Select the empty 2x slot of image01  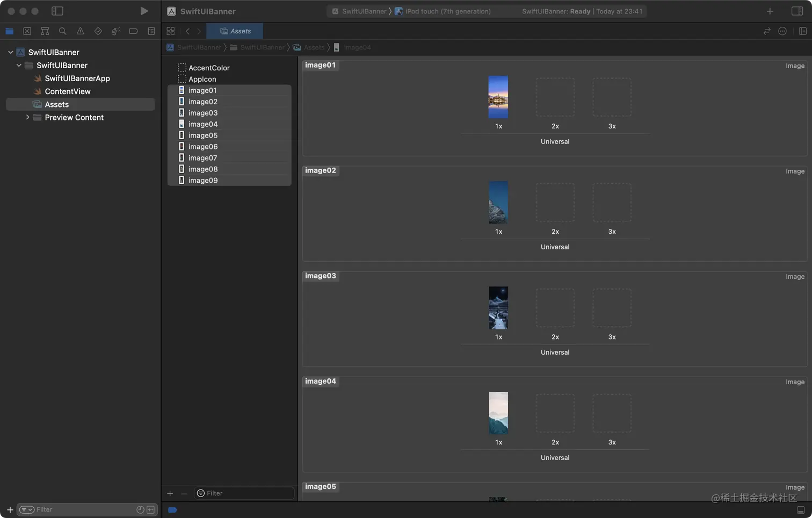coord(555,97)
